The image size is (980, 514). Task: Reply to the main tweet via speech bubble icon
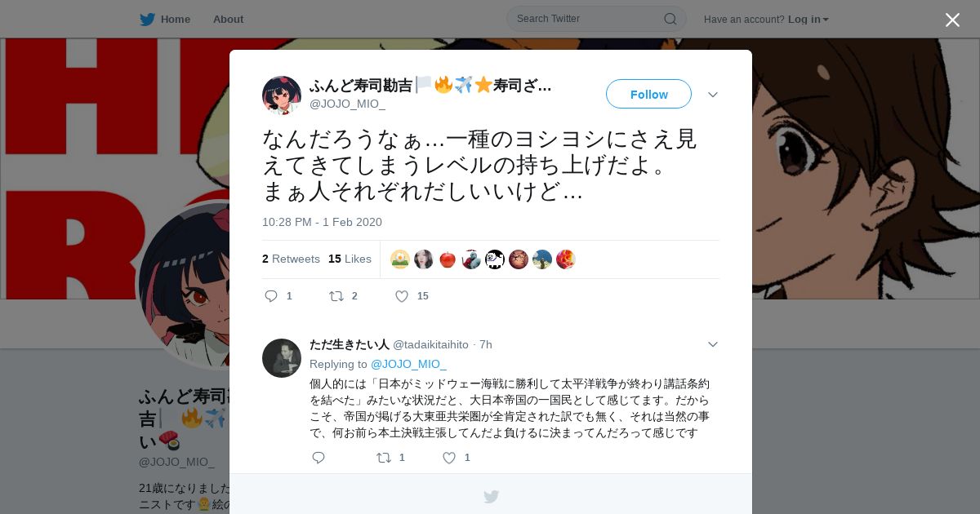pos(271,296)
